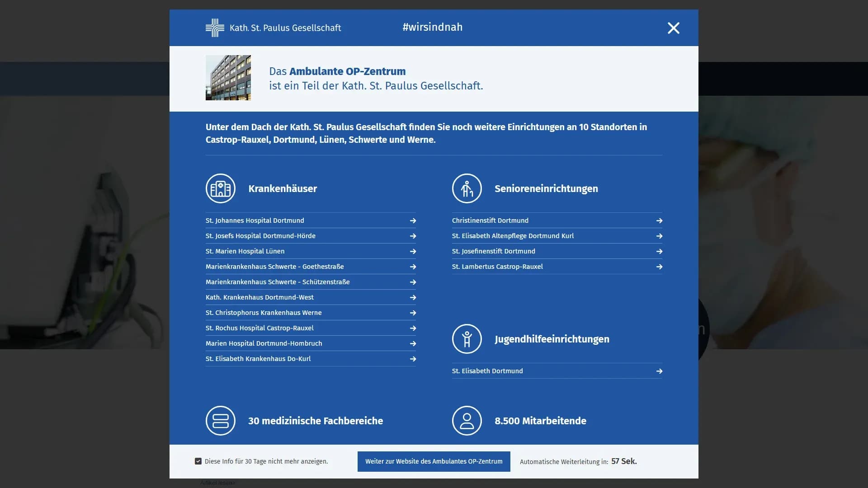
Task: Check 'Diese Info für 30 Tage nicht mehr anzeigen'
Action: (x=198, y=461)
